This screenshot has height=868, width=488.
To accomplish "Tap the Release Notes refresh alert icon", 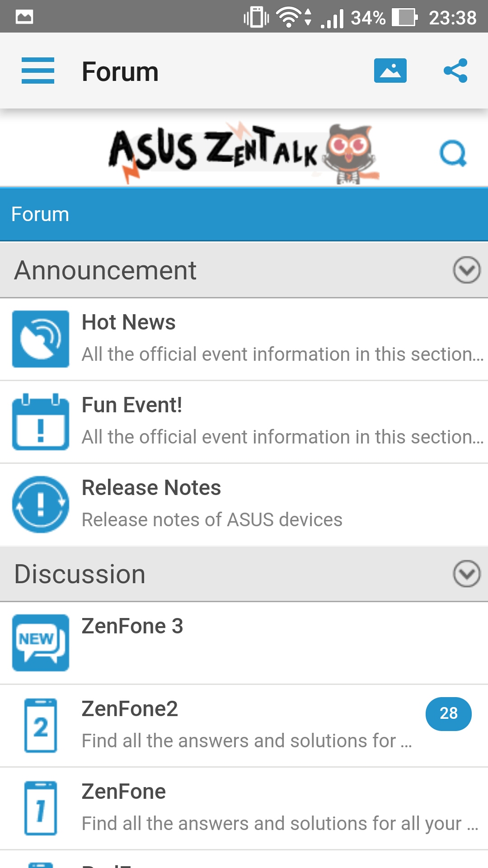I will [x=41, y=505].
